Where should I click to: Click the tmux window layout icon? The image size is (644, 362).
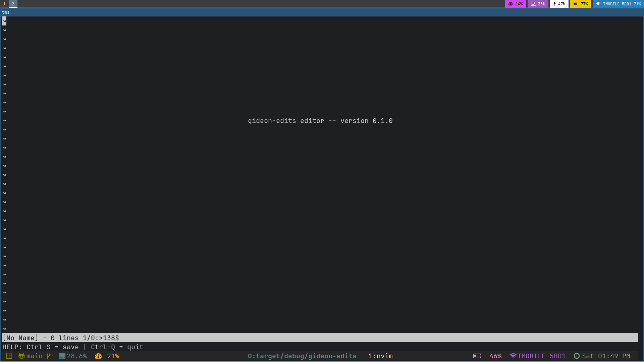(9, 356)
